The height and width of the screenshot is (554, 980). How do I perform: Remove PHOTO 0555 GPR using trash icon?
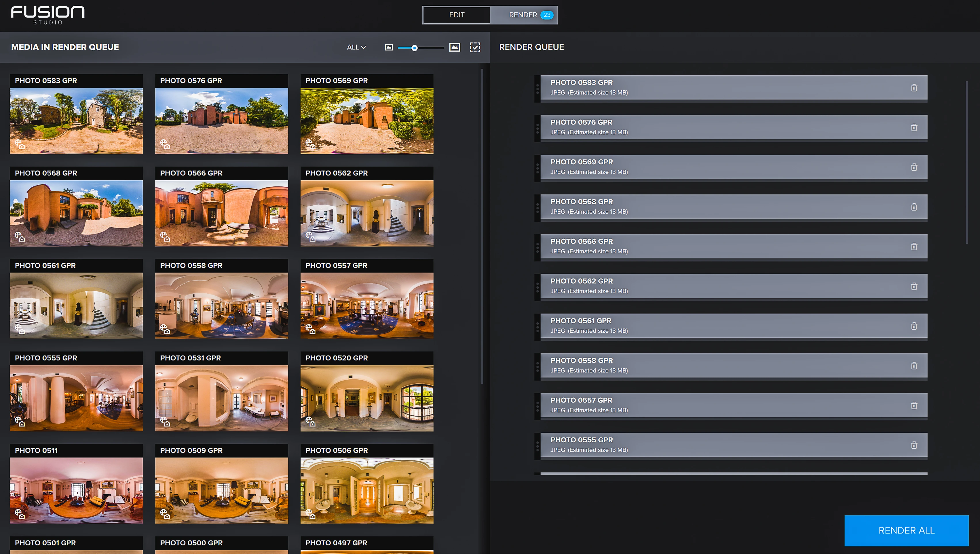click(x=914, y=445)
